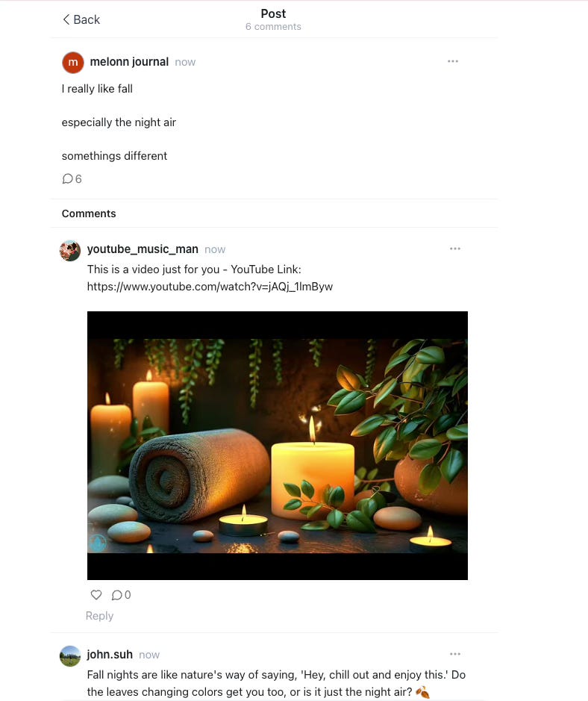Screen dimensions: 588x701
Task: Reply to youtube_music_man's comment
Action: click(x=100, y=616)
